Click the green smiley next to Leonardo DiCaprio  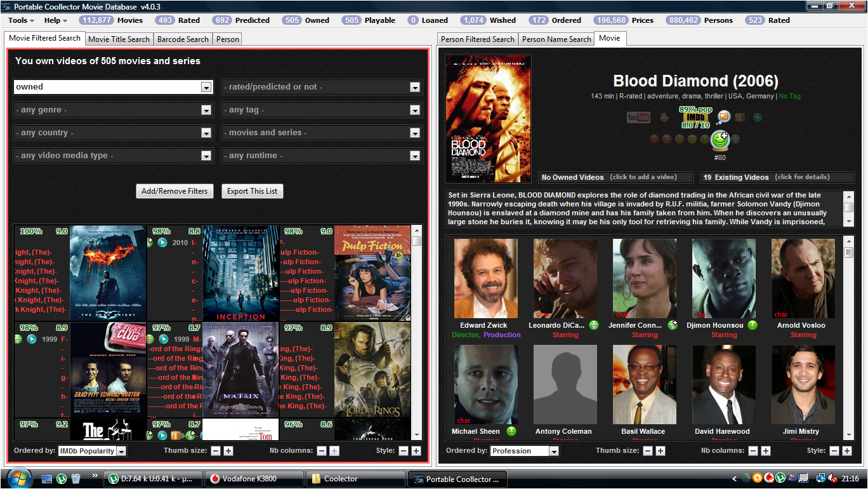click(594, 325)
